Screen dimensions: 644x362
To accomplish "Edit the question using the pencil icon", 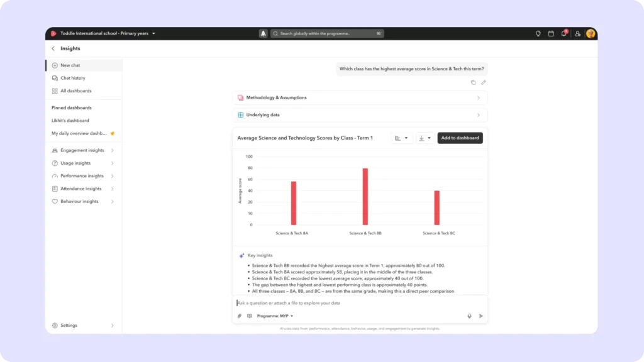I will point(484,82).
